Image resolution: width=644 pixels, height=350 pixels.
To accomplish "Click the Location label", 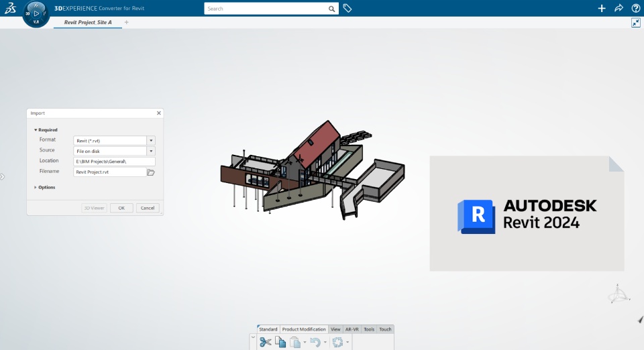I will tap(49, 160).
